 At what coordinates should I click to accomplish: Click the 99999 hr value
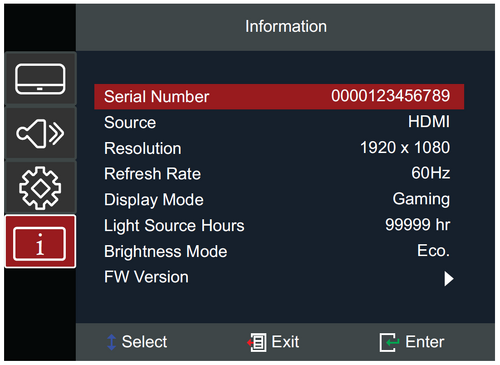pos(418,225)
